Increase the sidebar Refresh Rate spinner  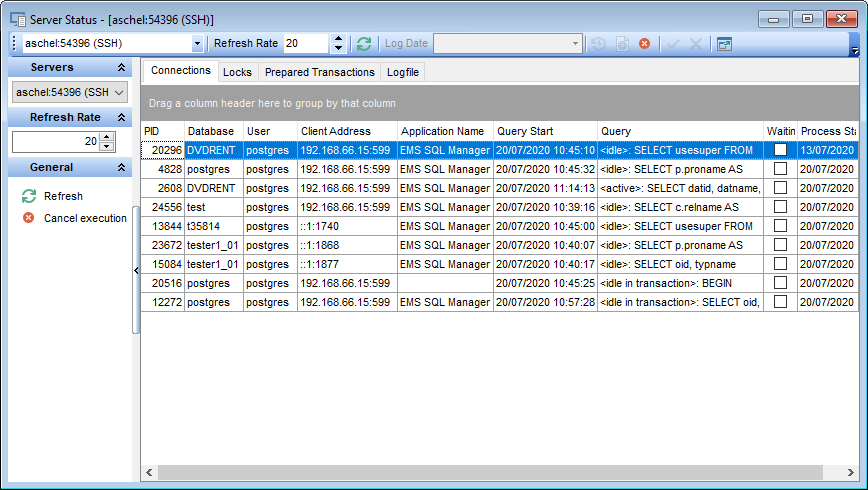[x=107, y=137]
